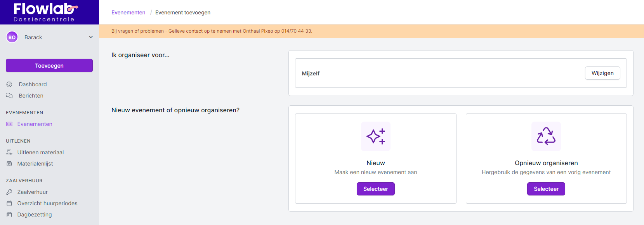644x225 pixels.
Task: Click the Berichten chat bubbles icon
Action: tap(9, 96)
